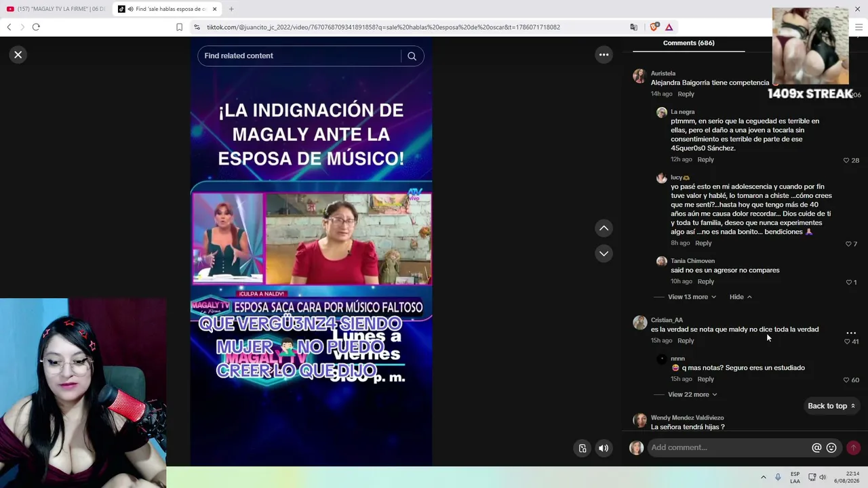Viewport: 868px width, 488px height.
Task: Focus the Find related content search box
Action: coord(302,56)
